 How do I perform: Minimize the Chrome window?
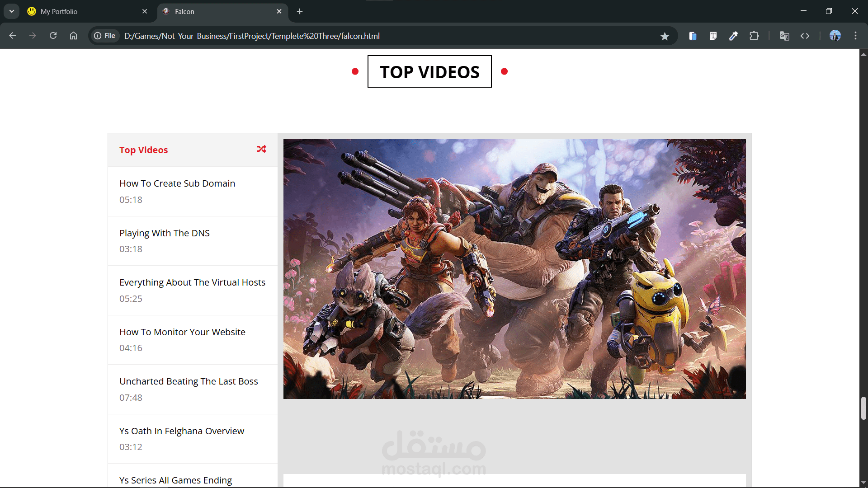[803, 11]
